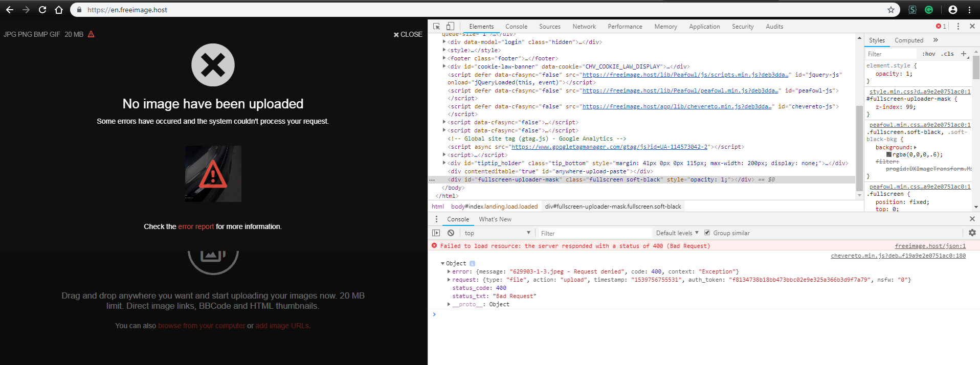Expand the request property in console
The height and width of the screenshot is (365, 980).
tap(449, 280)
